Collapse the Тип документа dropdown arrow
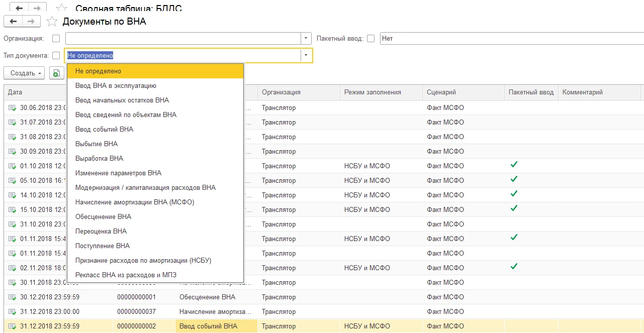644x333 pixels. (x=306, y=56)
